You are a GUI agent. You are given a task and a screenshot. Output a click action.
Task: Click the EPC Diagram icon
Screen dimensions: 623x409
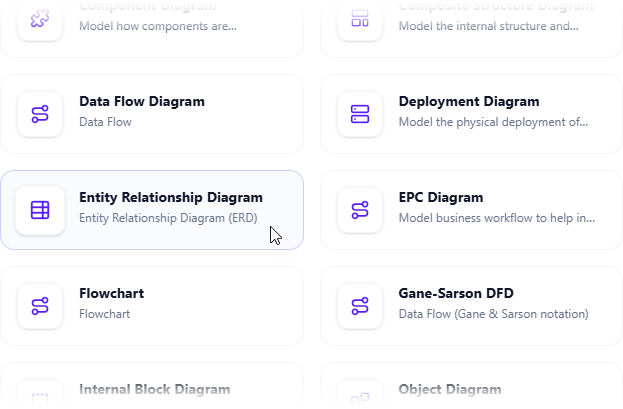(360, 209)
